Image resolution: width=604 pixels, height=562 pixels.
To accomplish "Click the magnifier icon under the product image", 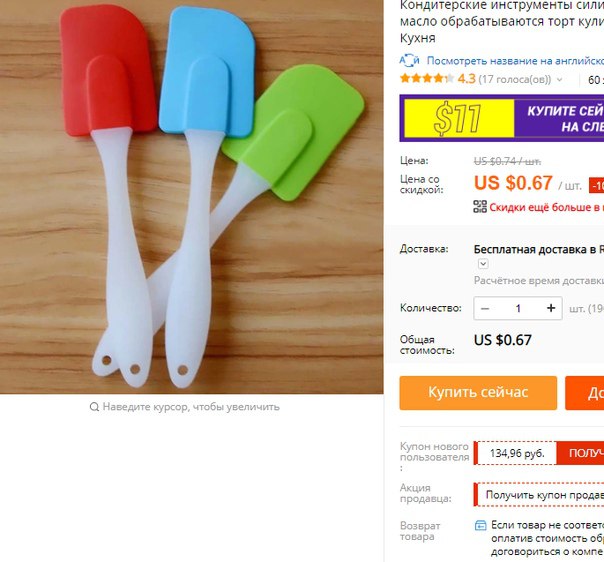I will click(94, 407).
